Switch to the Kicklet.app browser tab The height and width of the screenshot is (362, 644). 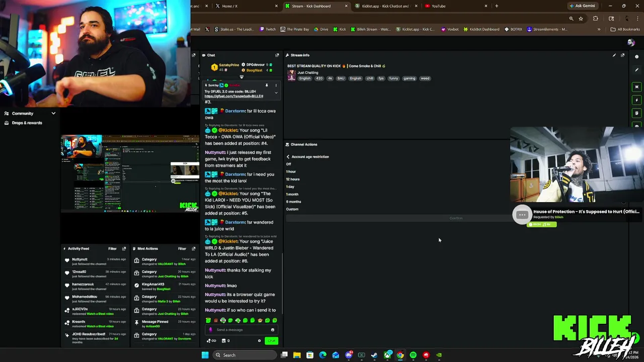click(x=385, y=6)
